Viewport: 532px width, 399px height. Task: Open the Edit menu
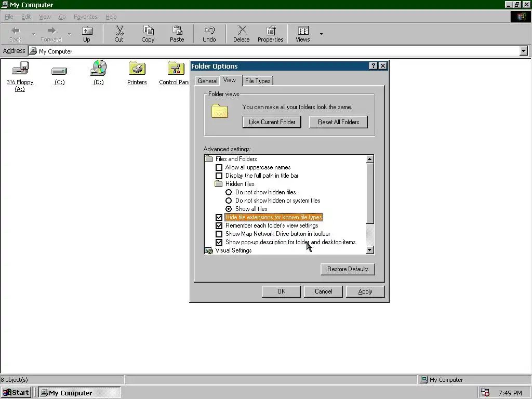[x=26, y=17]
